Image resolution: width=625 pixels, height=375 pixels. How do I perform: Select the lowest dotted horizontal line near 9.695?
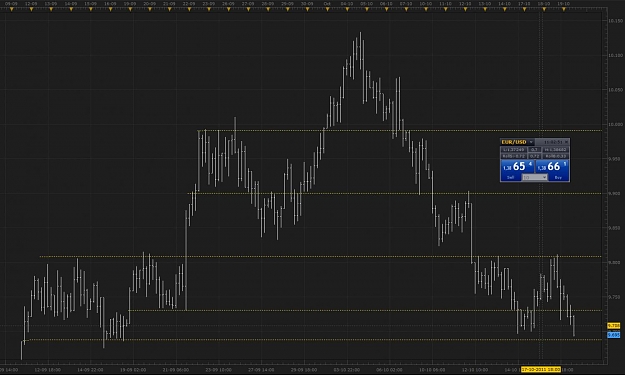(x=313, y=340)
